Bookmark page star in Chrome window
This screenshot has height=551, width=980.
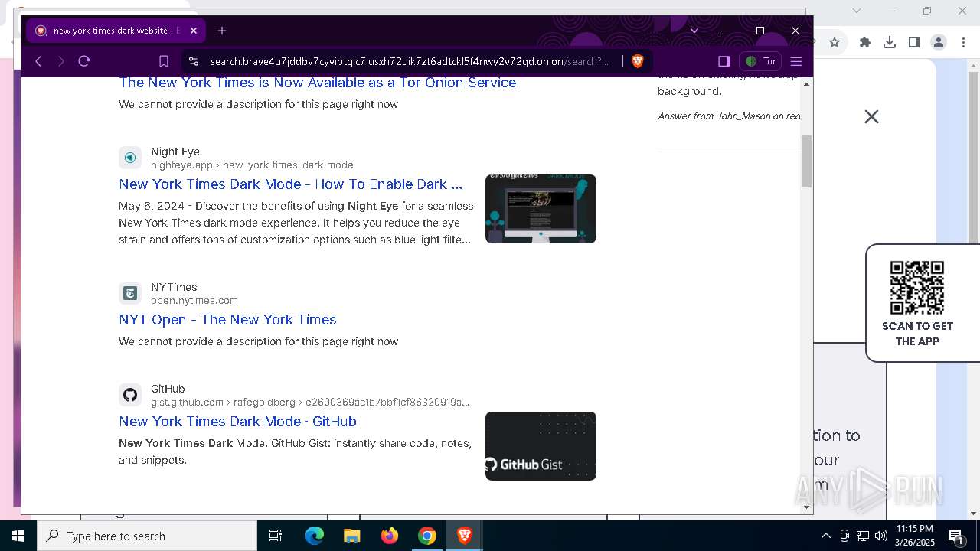(x=835, y=42)
